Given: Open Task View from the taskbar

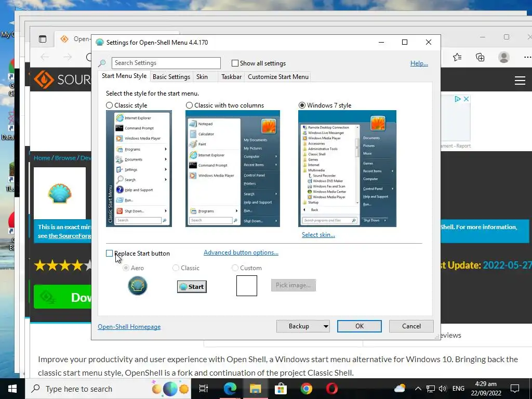Looking at the screenshot, I should click(204, 389).
